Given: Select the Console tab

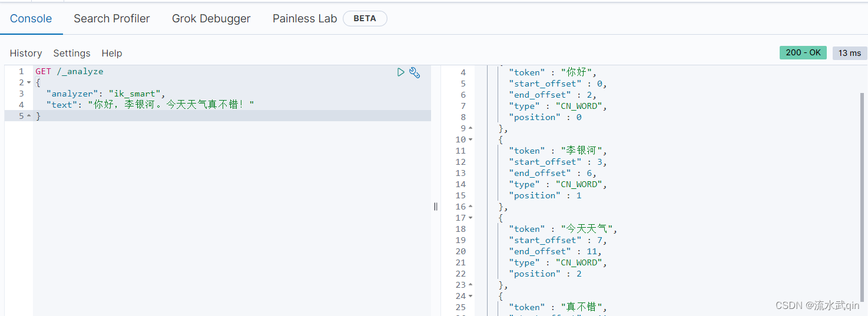Looking at the screenshot, I should pos(31,19).
